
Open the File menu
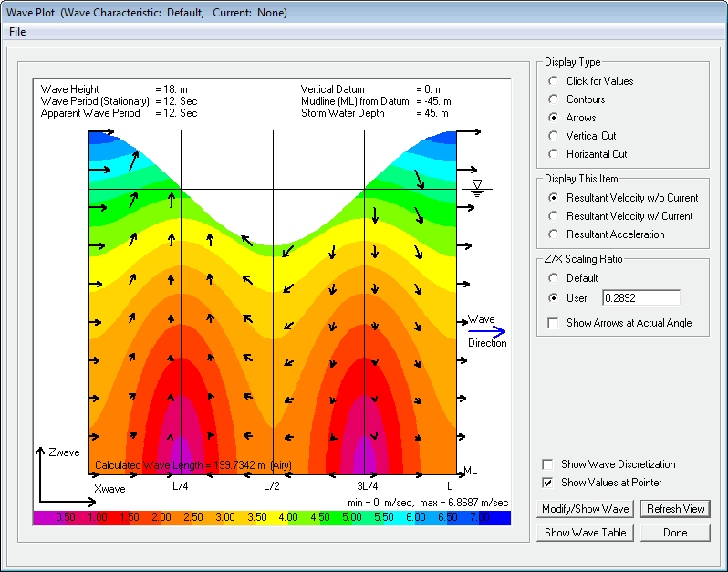(x=17, y=32)
